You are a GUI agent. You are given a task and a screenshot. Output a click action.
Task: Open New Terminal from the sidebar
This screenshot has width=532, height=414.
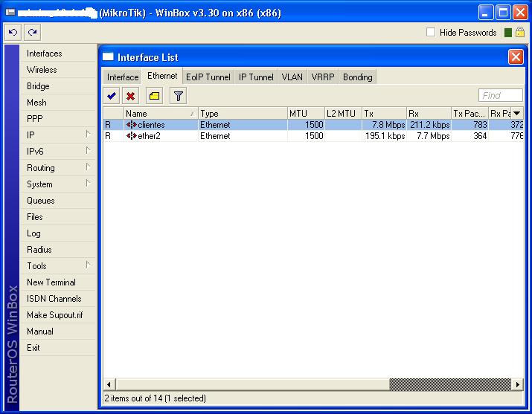click(x=58, y=282)
